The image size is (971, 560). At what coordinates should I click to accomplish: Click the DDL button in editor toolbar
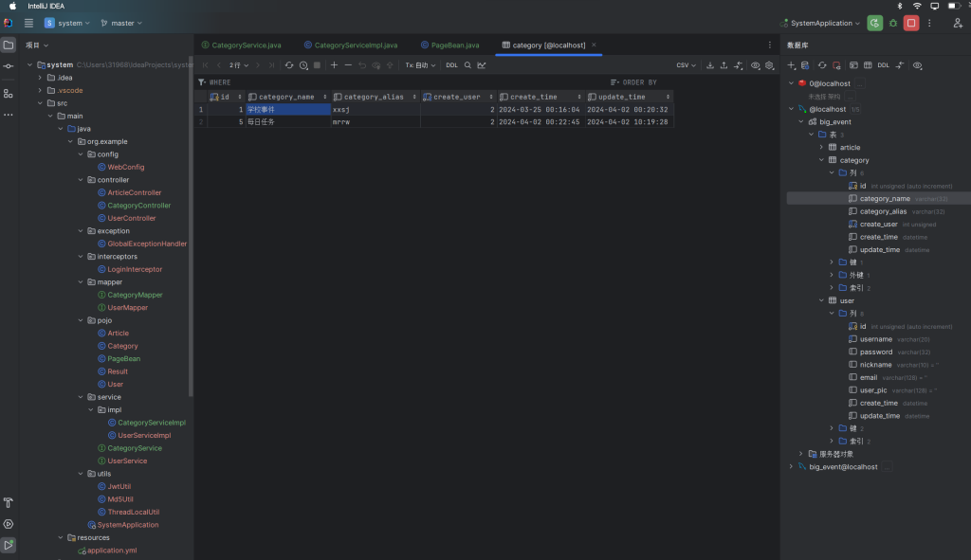pos(451,65)
